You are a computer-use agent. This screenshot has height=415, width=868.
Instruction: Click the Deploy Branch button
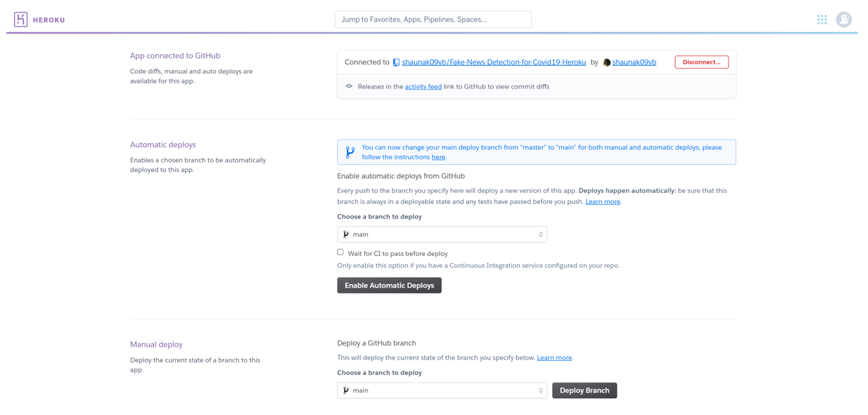coord(584,390)
